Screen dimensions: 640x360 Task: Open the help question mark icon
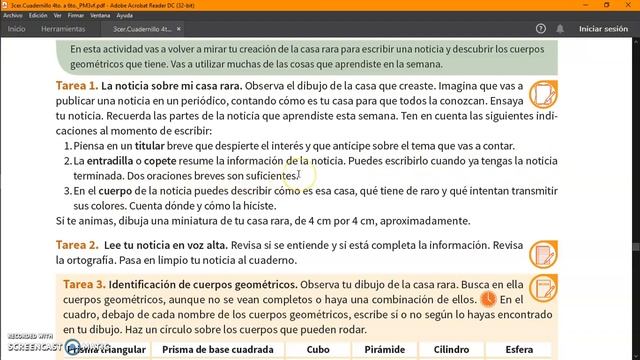pyautogui.click(x=541, y=29)
